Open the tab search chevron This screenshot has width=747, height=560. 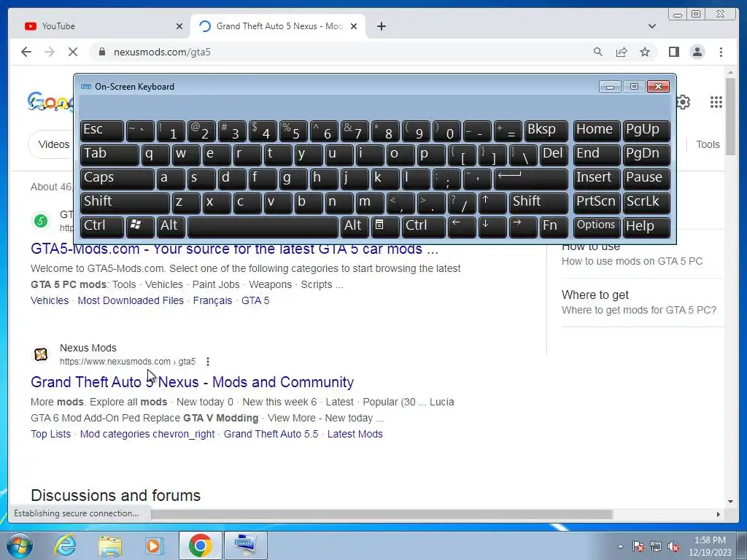tap(652, 26)
